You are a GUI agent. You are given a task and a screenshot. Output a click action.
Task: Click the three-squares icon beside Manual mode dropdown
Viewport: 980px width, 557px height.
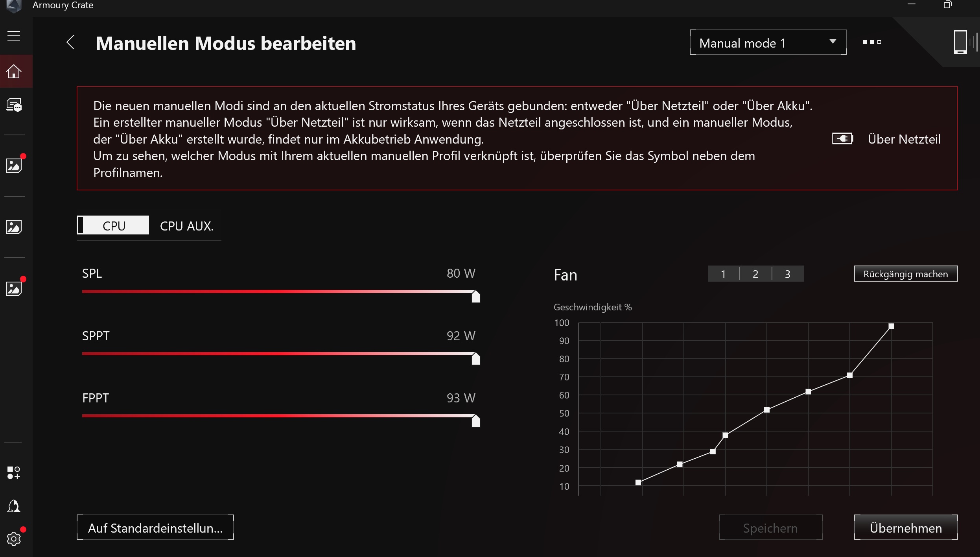tap(872, 42)
